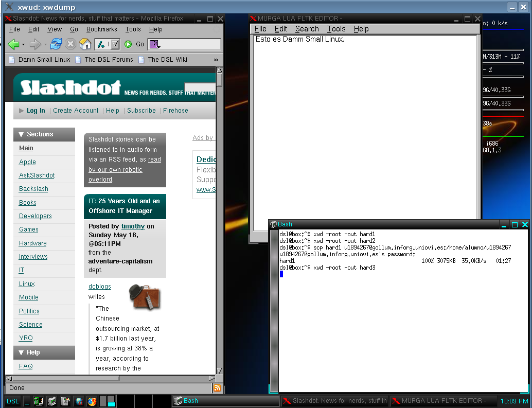Open the Firefox Go menu
The width and height of the screenshot is (532, 408).
pyautogui.click(x=74, y=29)
